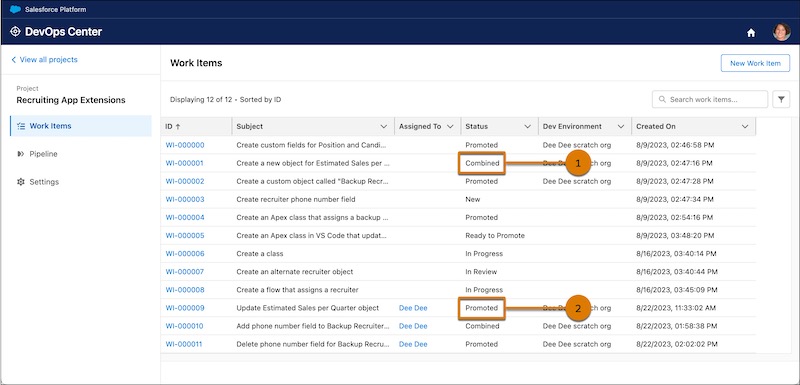Image resolution: width=800 pixels, height=385 pixels.
Task: Select Work Items in the sidebar
Action: coord(81,126)
